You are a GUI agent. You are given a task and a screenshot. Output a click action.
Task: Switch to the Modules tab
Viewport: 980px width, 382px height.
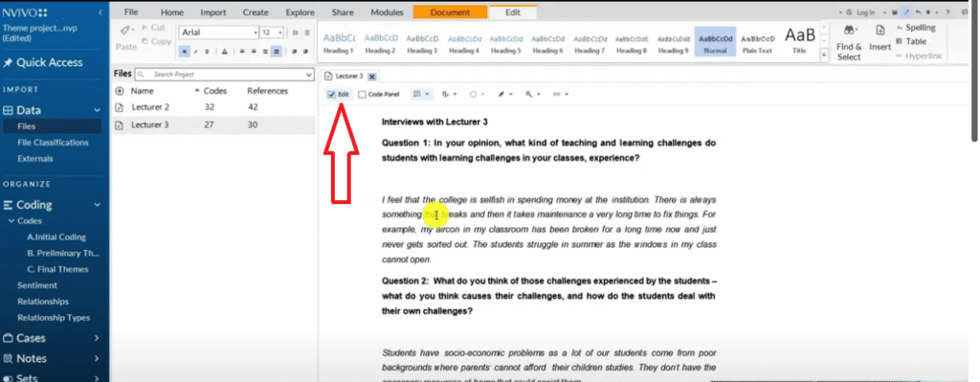[387, 11]
